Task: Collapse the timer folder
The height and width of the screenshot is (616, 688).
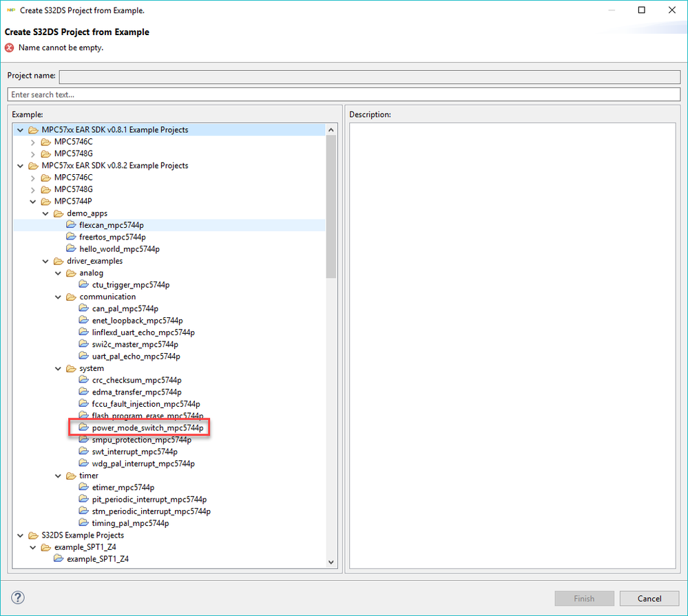Action: tap(58, 476)
